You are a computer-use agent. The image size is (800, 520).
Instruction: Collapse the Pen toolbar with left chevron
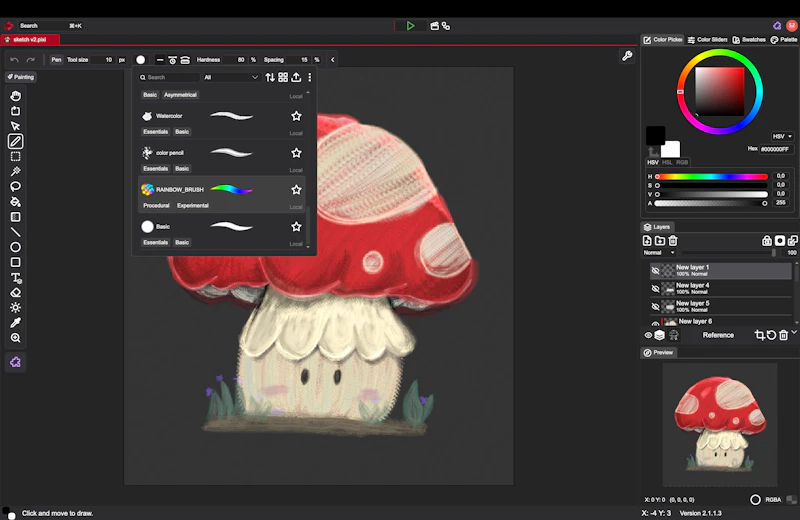pos(333,60)
